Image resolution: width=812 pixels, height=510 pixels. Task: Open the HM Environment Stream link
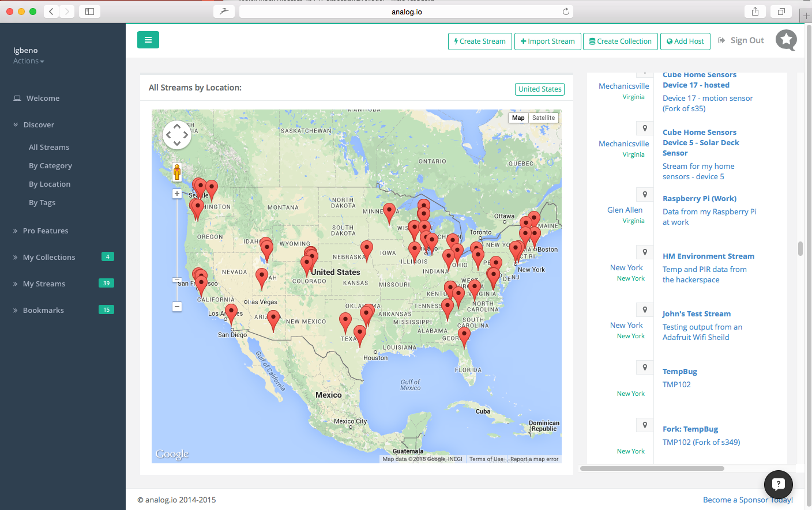708,256
